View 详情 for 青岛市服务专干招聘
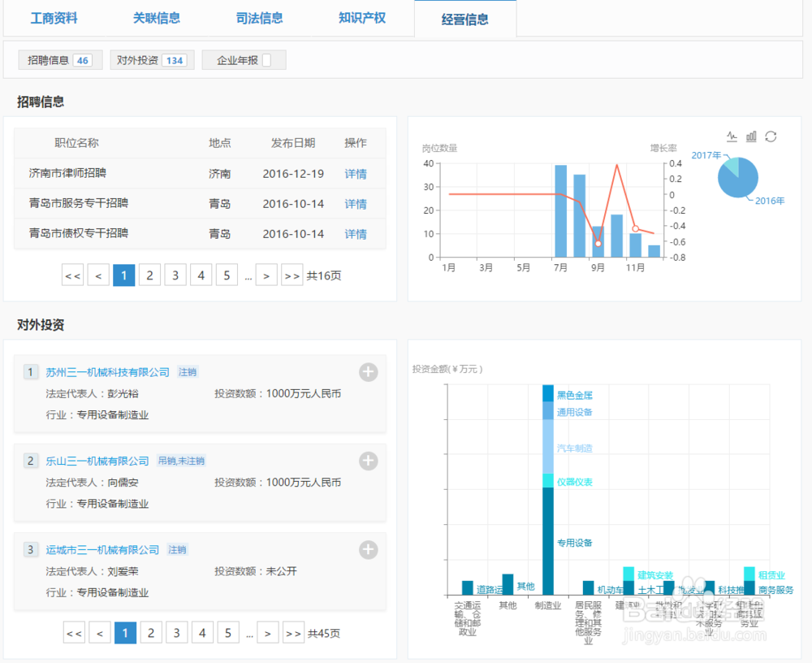This screenshot has width=812, height=663. click(356, 204)
